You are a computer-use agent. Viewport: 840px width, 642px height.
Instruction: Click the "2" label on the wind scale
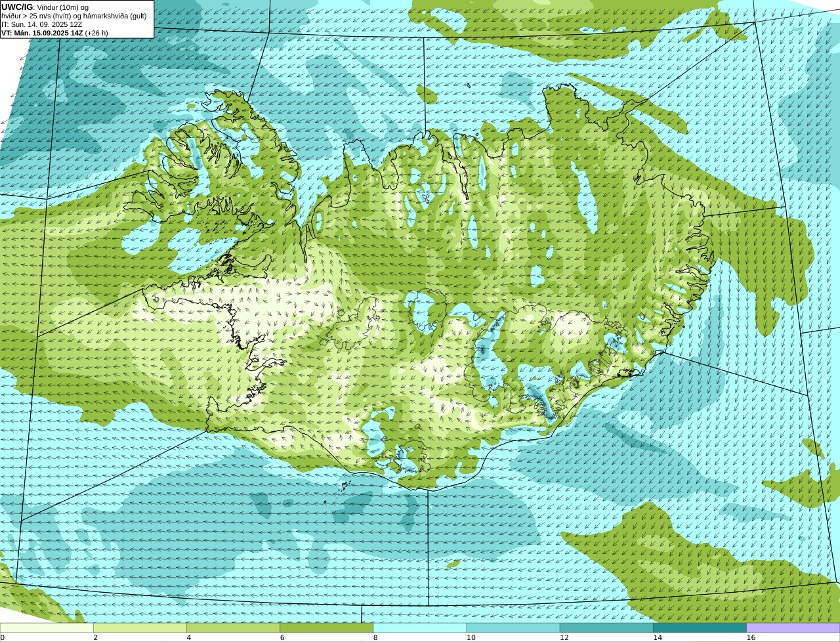pyautogui.click(x=96, y=637)
